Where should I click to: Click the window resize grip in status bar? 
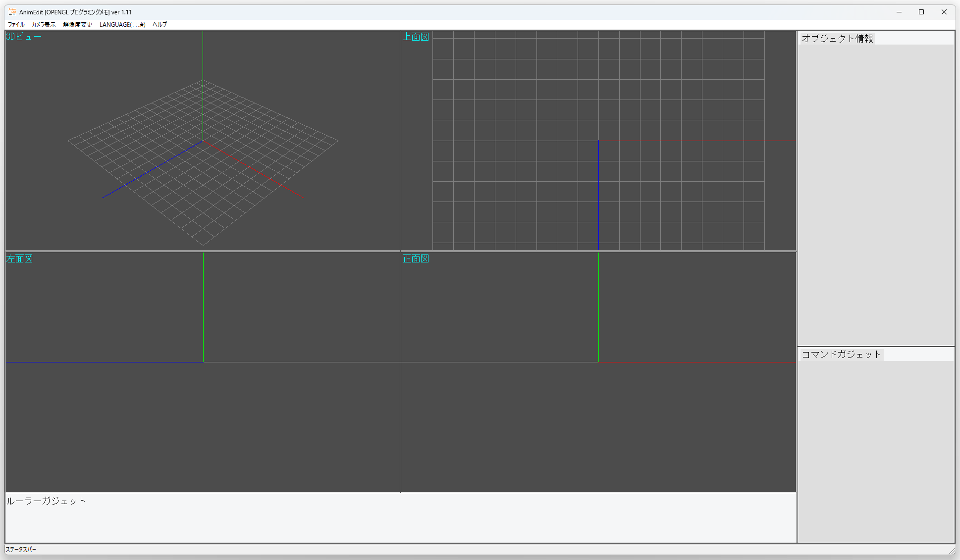tap(952, 550)
